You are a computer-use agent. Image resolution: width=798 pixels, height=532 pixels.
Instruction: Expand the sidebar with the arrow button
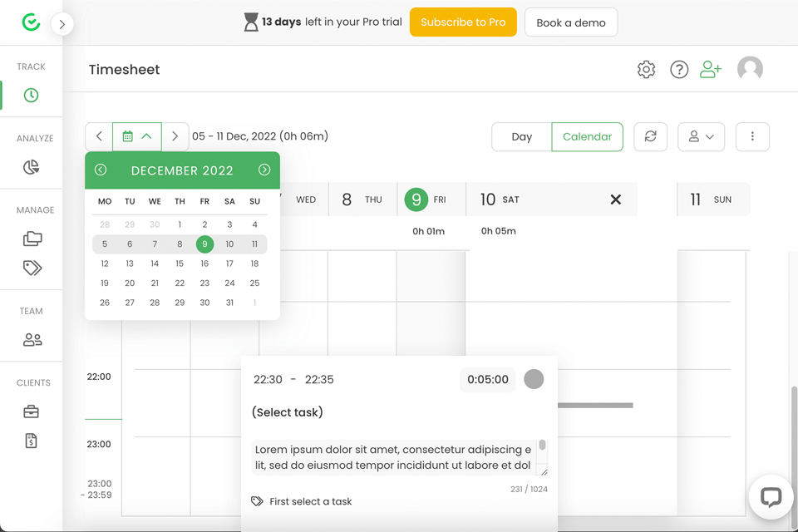coord(62,24)
